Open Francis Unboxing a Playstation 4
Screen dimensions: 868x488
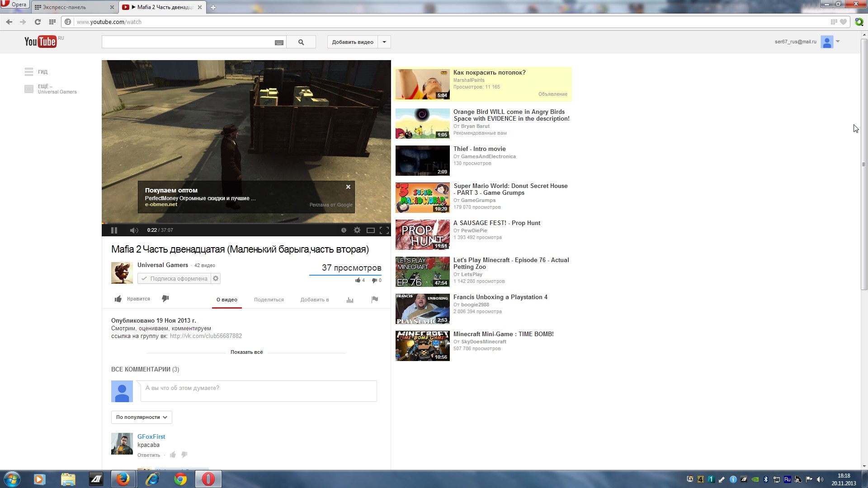tap(500, 297)
